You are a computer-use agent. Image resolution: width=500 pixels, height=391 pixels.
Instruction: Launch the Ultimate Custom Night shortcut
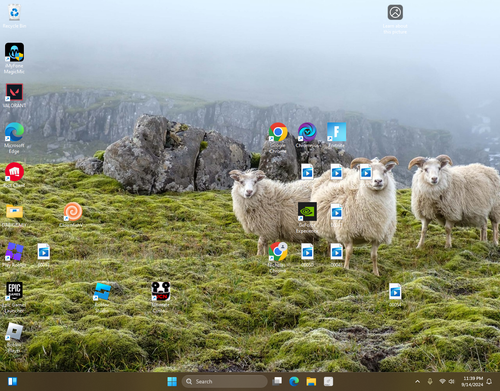coord(161,291)
